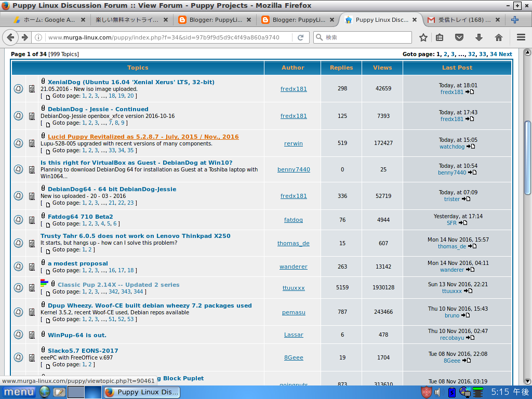Open the Puppy menu button
Screen dimensions: 532x399
pyautogui.click(x=19, y=392)
